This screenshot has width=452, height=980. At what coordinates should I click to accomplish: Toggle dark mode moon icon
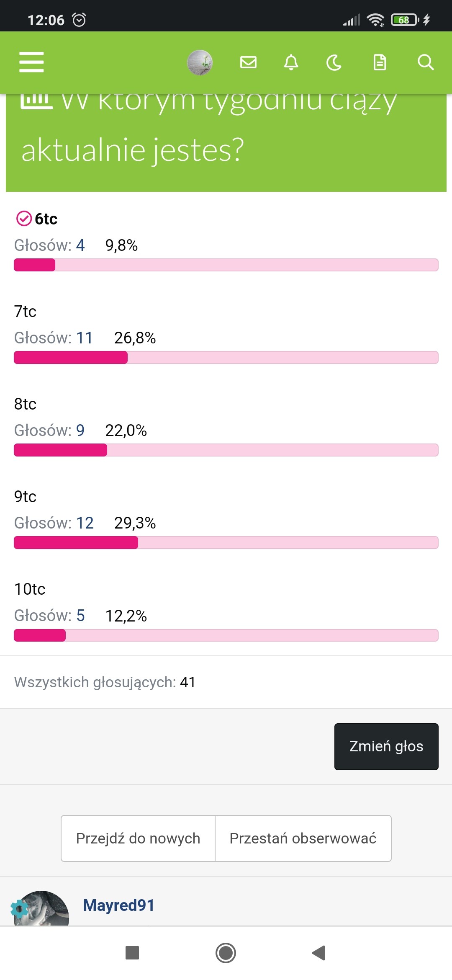(334, 63)
